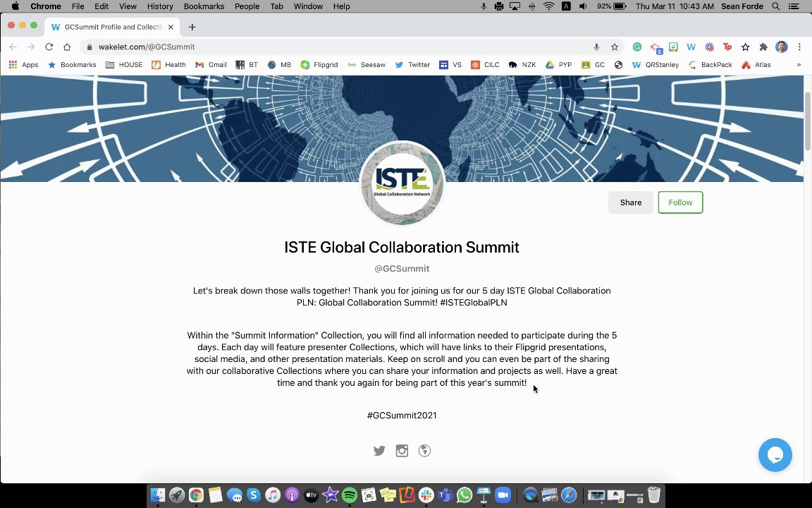Open the Chrome three-dot menu

tap(799, 47)
